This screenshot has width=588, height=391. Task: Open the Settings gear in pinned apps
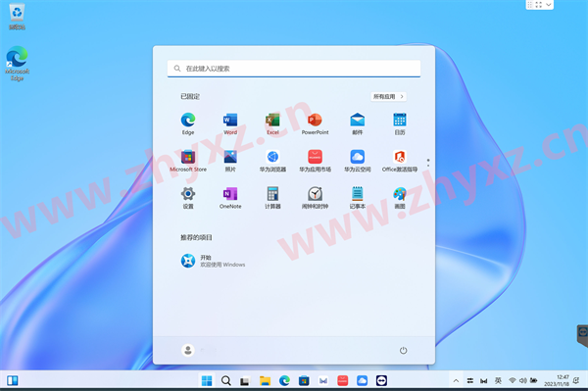point(188,198)
